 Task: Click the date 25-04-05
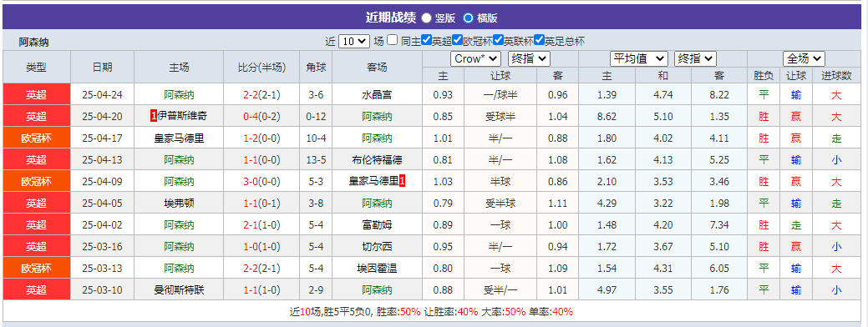(103, 204)
